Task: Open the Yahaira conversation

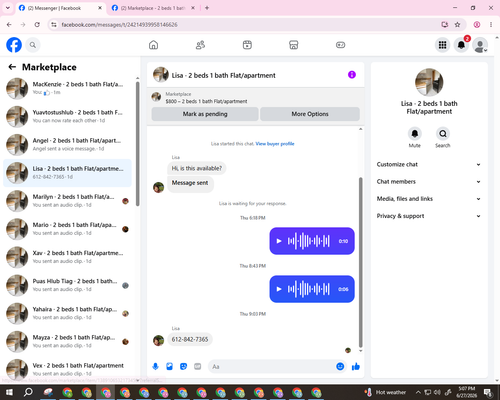Action: [x=68, y=313]
